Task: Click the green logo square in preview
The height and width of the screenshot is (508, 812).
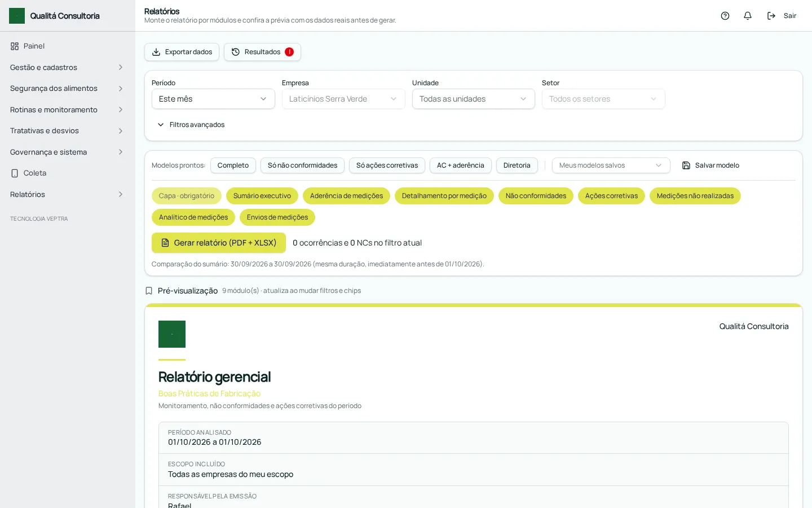Action: pyautogui.click(x=172, y=334)
